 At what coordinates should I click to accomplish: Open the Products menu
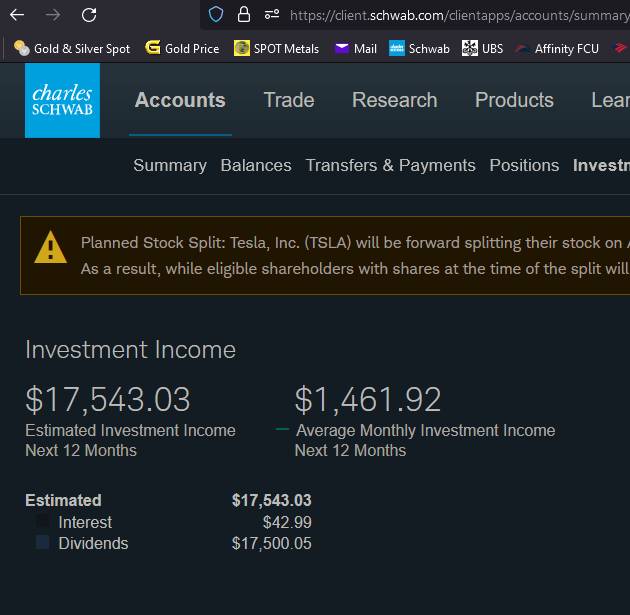coord(514,100)
